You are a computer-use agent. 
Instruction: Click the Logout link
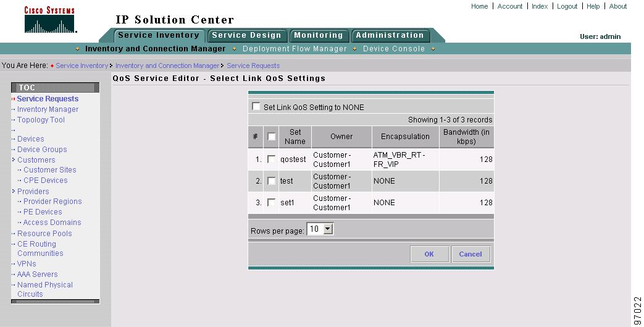click(567, 6)
